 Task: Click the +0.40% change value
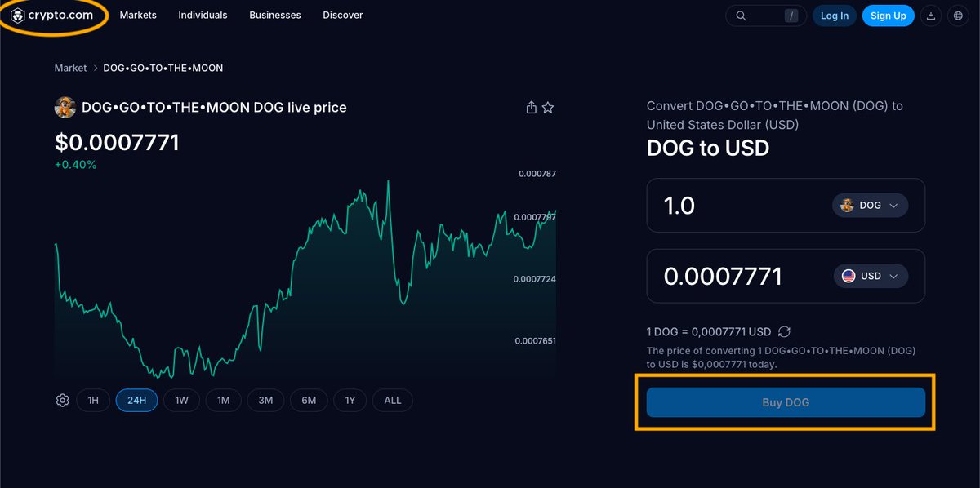[x=76, y=165]
